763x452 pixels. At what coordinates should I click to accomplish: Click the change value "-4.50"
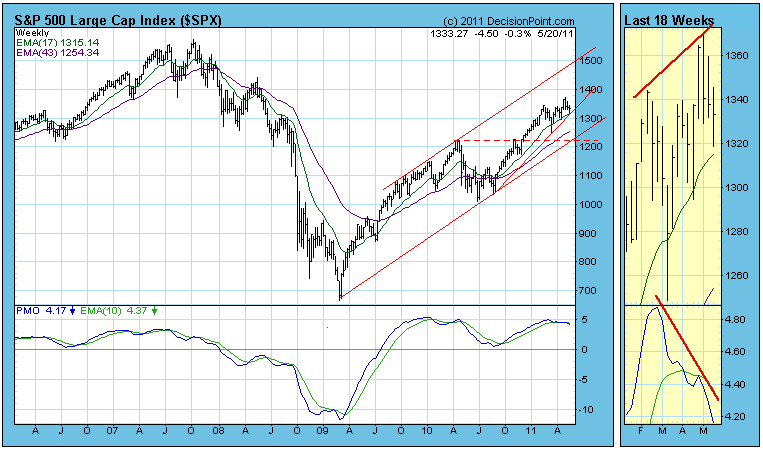click(x=487, y=34)
